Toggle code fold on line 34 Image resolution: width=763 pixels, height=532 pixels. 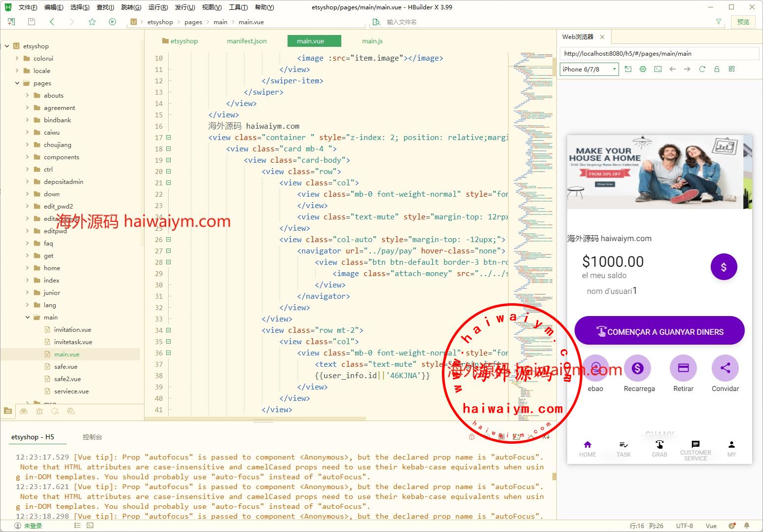168,330
